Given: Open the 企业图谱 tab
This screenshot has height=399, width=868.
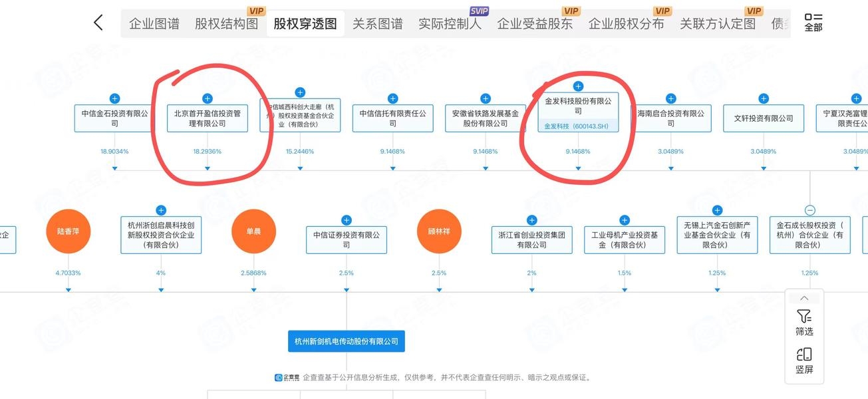Looking at the screenshot, I should (x=154, y=24).
